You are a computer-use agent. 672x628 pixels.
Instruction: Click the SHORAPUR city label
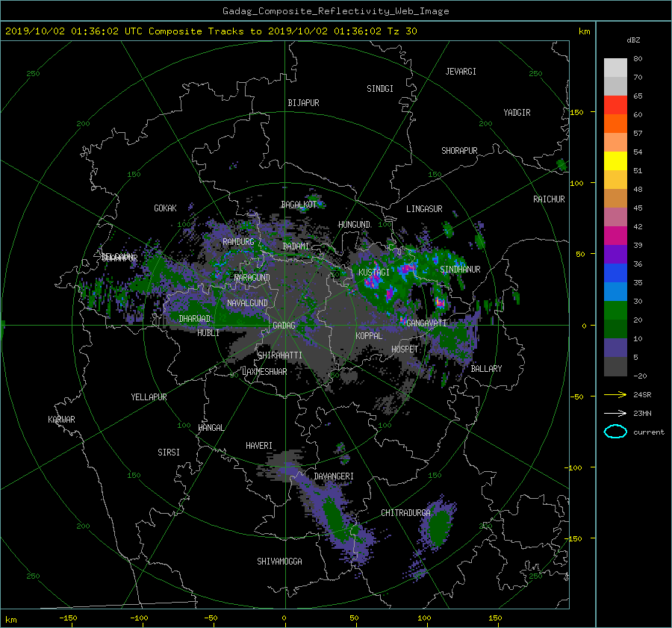point(459,151)
